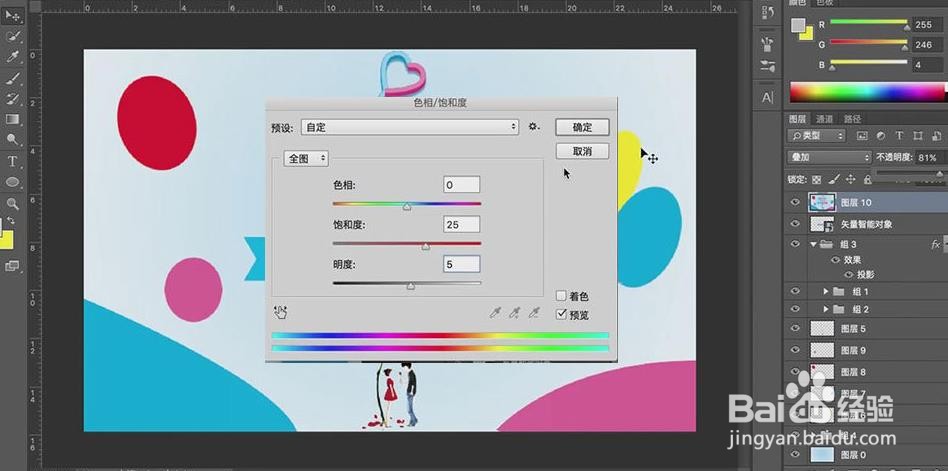The height and width of the screenshot is (471, 948).
Task: Hide the 组 1 group
Action: [x=795, y=291]
